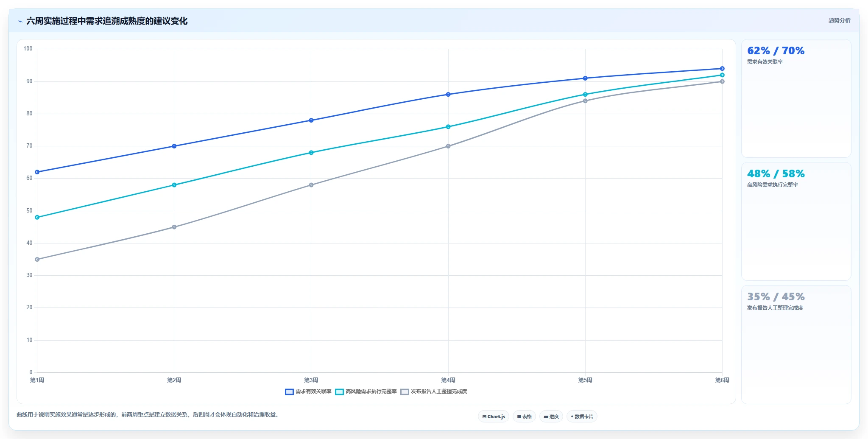Click the 第1周 x-axis label

tap(37, 380)
